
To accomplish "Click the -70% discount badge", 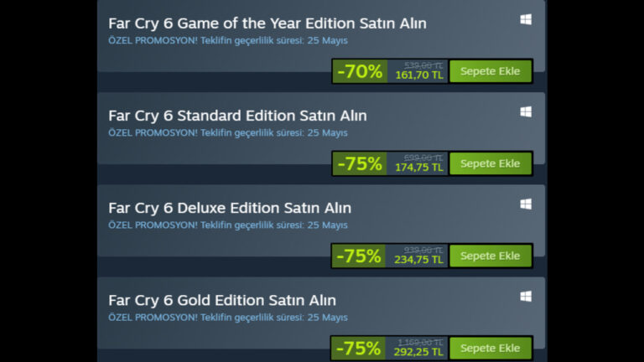I will click(359, 71).
